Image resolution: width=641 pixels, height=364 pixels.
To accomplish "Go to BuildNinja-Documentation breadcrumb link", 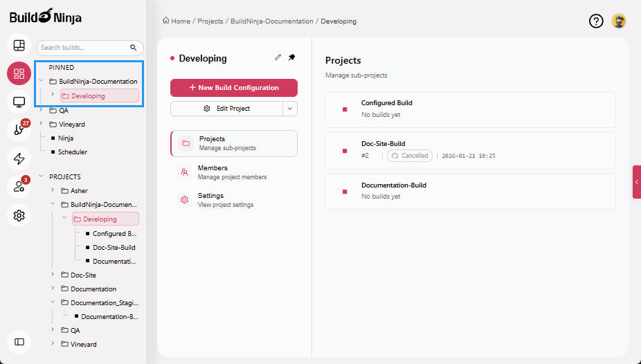I will click(272, 21).
